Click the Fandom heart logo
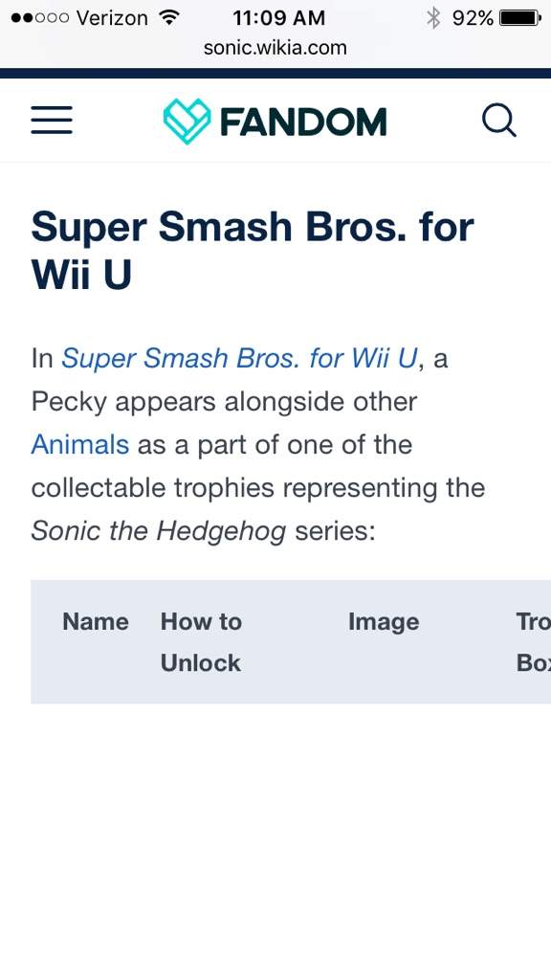The image size is (551, 980). [x=187, y=122]
